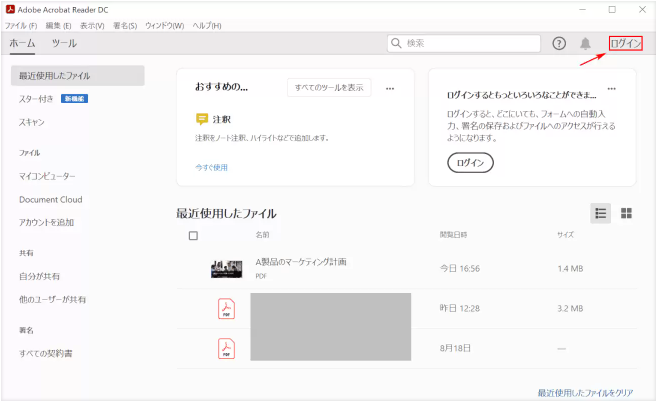Screen dimensions: 659x404
Task: Open more options on おすすめの card
Action: tap(390, 88)
